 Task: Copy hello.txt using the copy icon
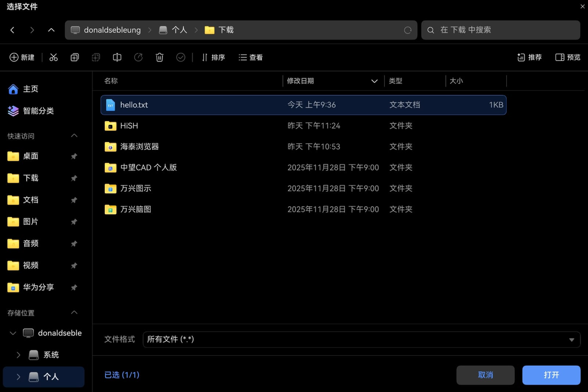74,57
